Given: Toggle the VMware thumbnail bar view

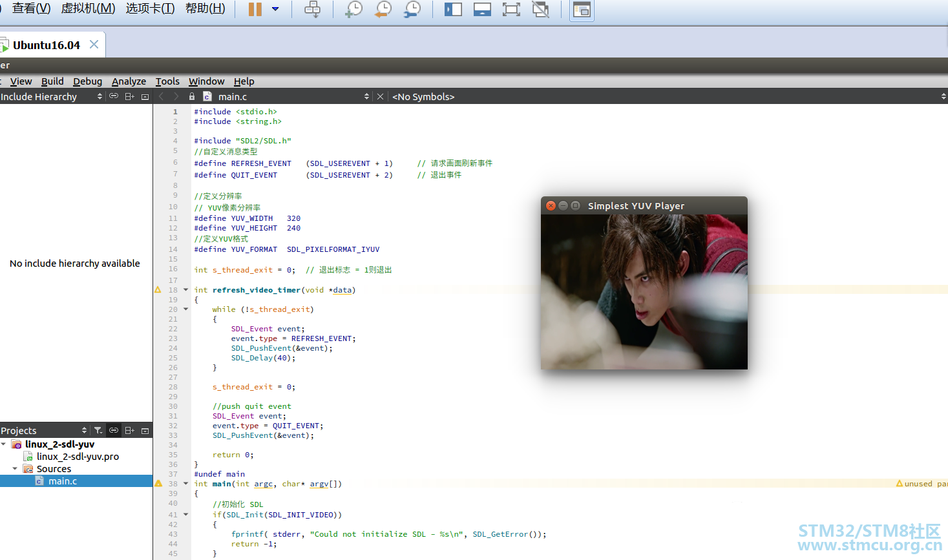Looking at the screenshot, I should tap(482, 9).
